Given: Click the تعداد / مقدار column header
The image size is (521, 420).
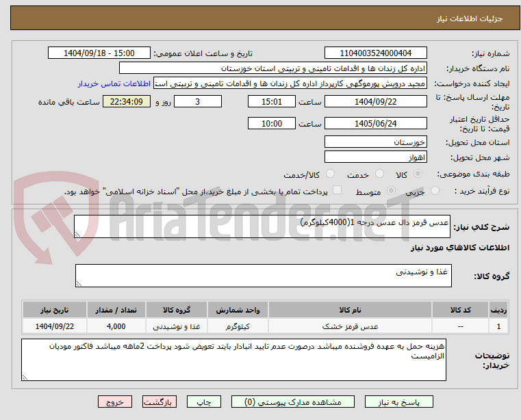Looking at the screenshot, I should [116, 310].
